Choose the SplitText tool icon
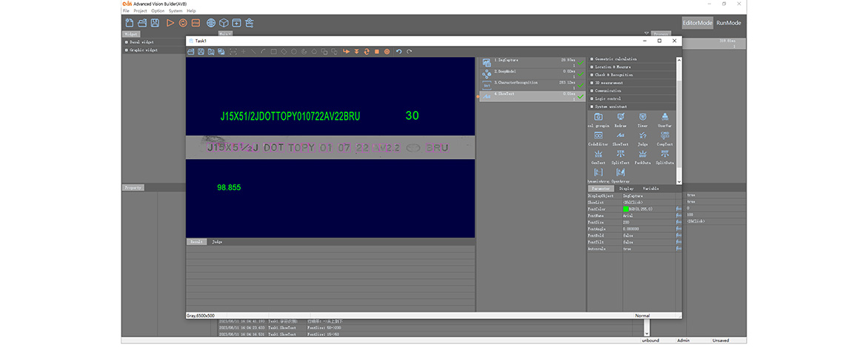Viewport: 868px width, 347px height. coord(620,155)
